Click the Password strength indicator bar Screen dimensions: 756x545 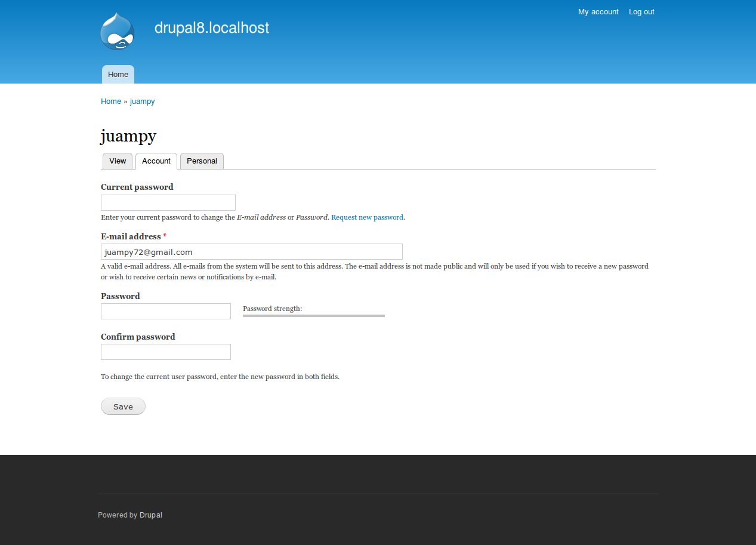314,315
